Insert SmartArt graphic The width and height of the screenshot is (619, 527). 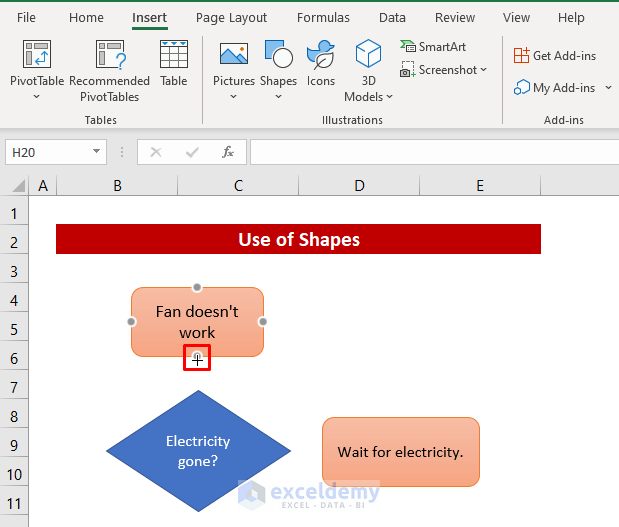pos(433,47)
